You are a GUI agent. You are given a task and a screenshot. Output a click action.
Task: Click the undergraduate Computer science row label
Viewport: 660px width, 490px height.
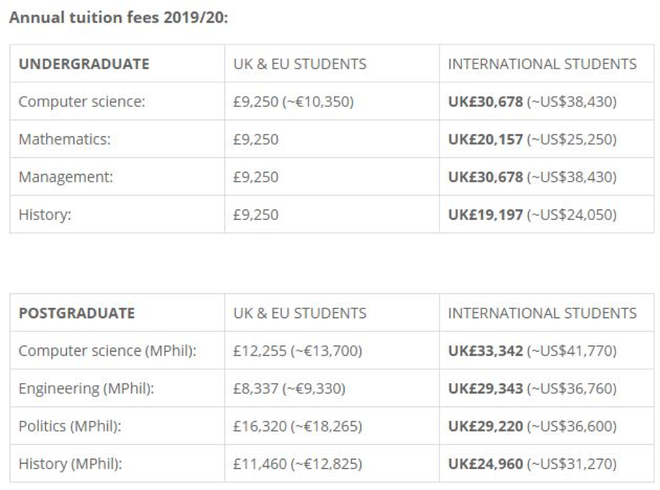(x=82, y=101)
